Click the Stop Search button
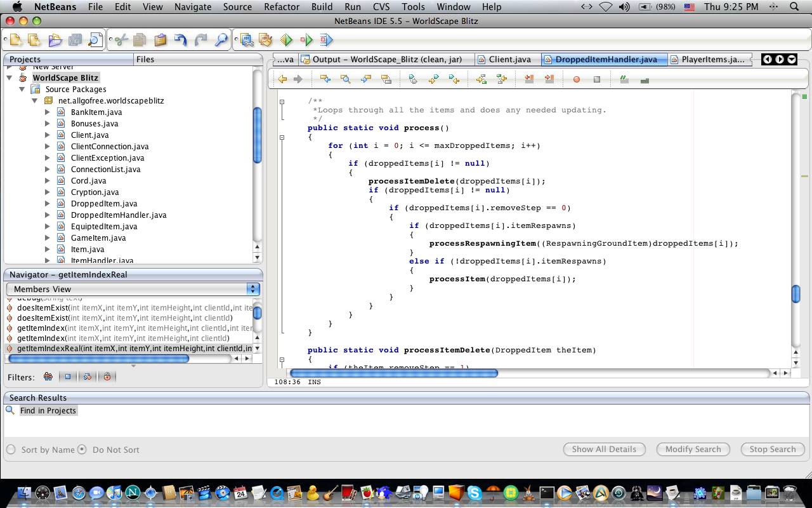The image size is (812, 508). click(x=772, y=449)
